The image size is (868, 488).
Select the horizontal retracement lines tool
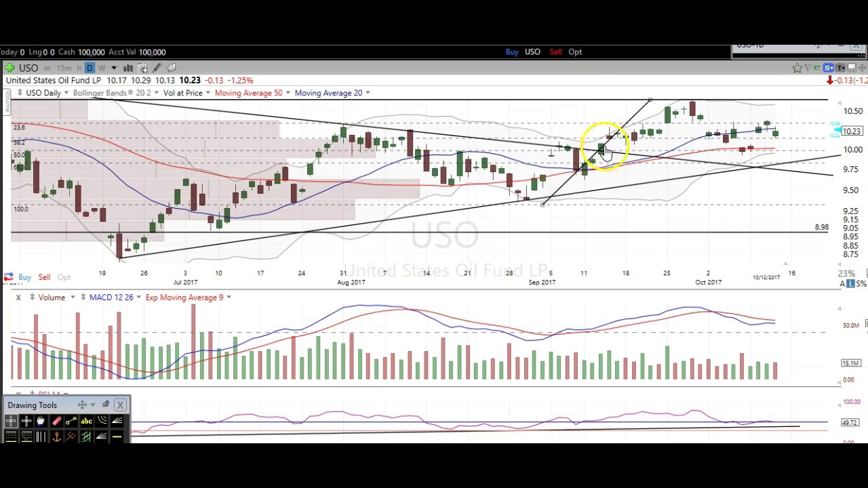(11, 436)
